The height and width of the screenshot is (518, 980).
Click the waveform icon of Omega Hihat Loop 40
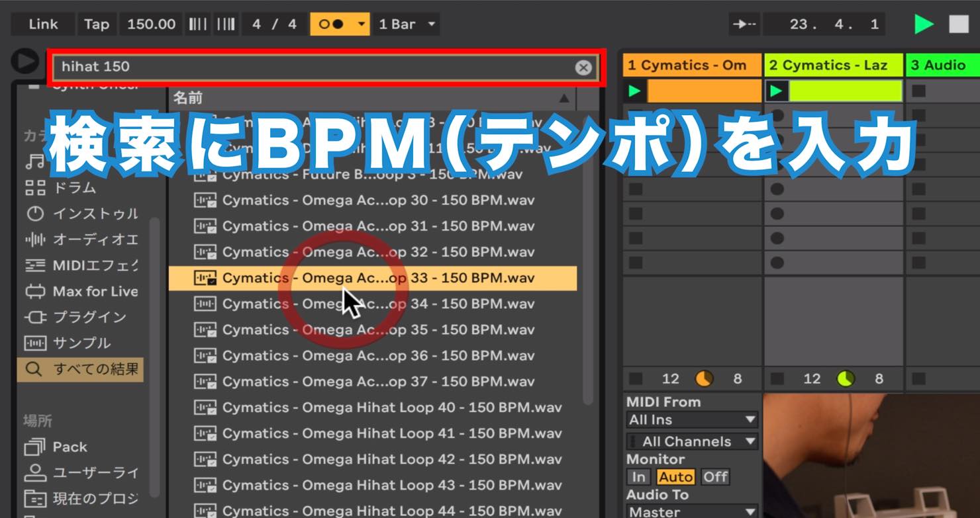(205, 408)
